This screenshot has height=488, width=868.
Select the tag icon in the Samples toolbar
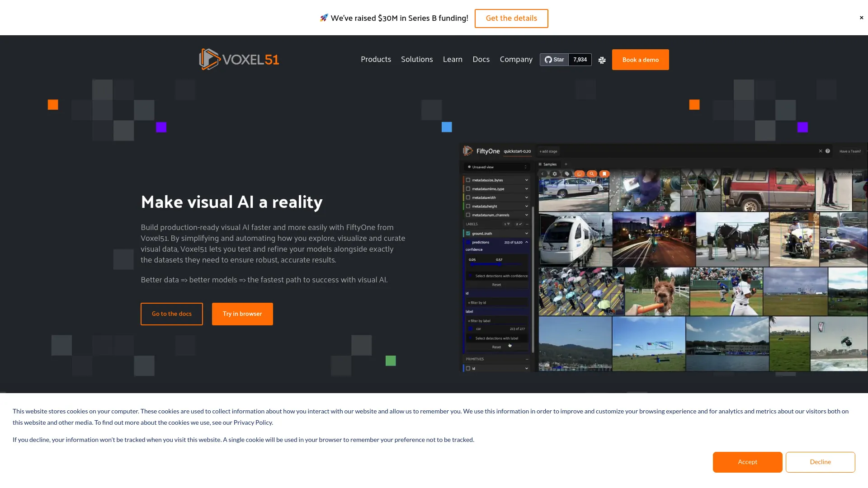pos(567,174)
